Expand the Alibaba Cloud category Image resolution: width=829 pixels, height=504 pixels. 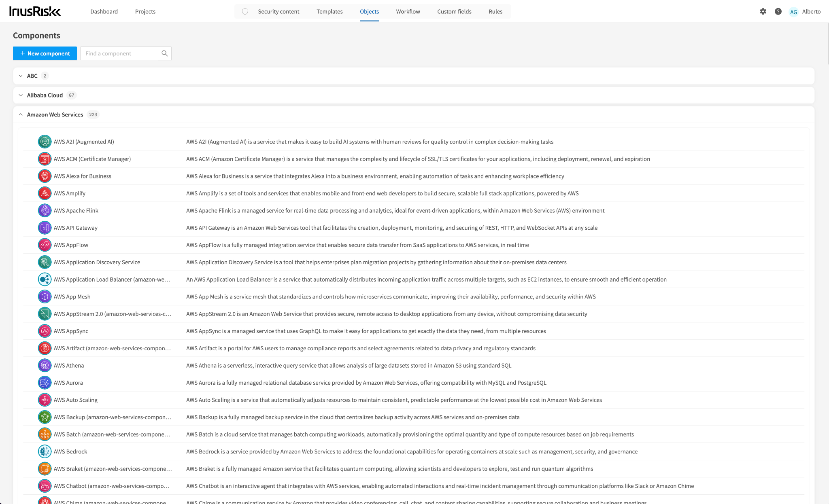click(21, 95)
